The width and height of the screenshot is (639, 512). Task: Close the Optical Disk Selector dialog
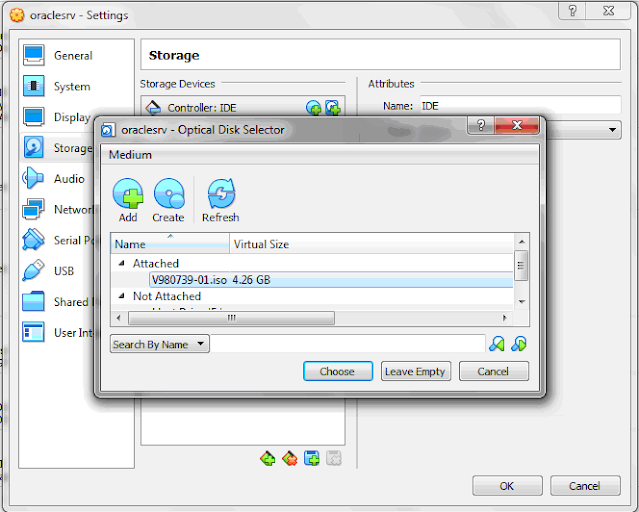[517, 125]
